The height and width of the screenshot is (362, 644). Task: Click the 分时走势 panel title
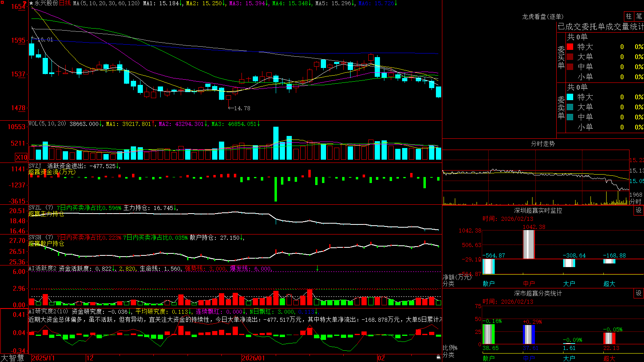[x=543, y=144]
